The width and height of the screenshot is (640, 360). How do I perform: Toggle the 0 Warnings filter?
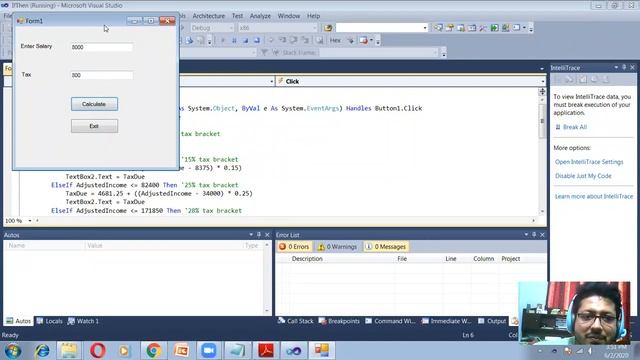338,247
